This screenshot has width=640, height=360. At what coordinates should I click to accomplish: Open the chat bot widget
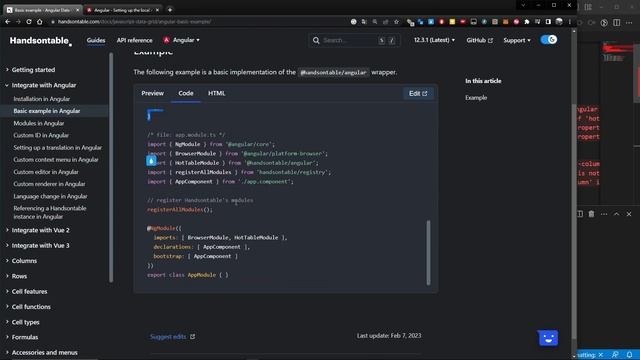point(548,338)
